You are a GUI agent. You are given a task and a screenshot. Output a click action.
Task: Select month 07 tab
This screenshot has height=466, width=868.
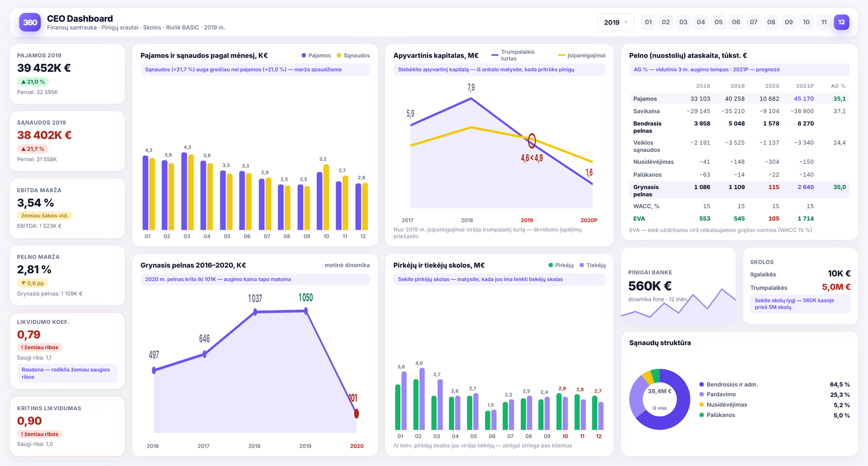pos(754,22)
